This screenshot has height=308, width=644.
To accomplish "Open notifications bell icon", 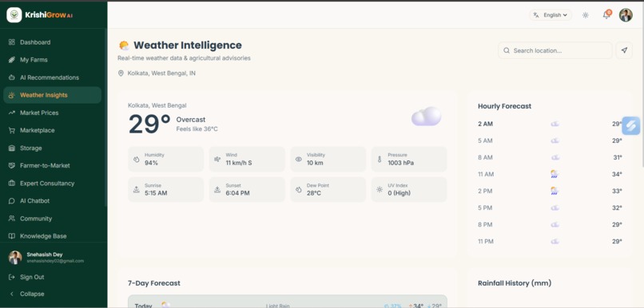I will (606, 15).
